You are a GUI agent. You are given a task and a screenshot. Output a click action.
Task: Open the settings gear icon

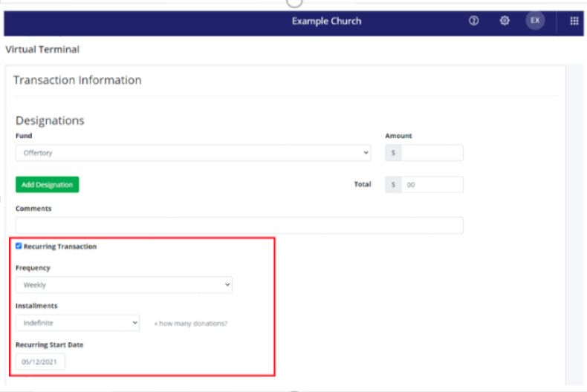[x=505, y=21]
